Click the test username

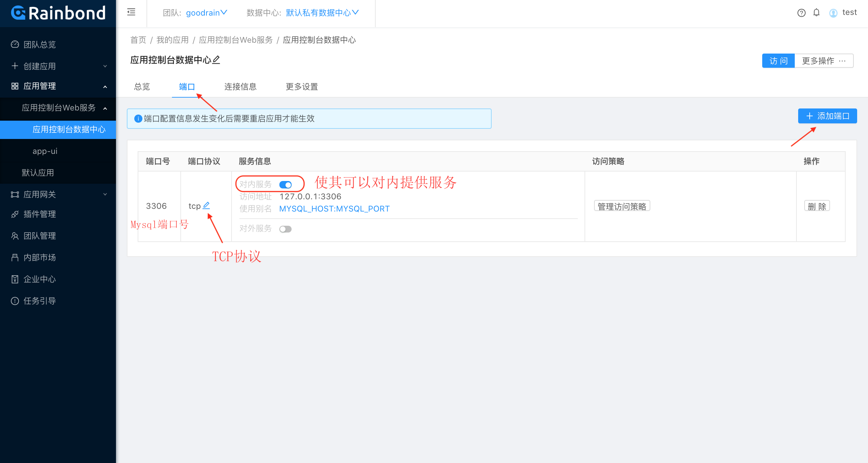[849, 13]
